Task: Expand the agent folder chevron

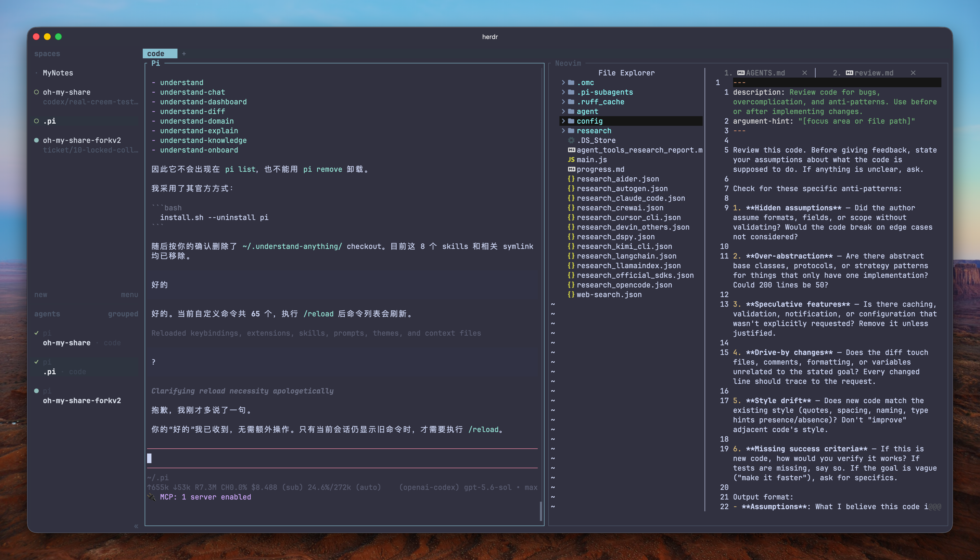Action: [563, 112]
